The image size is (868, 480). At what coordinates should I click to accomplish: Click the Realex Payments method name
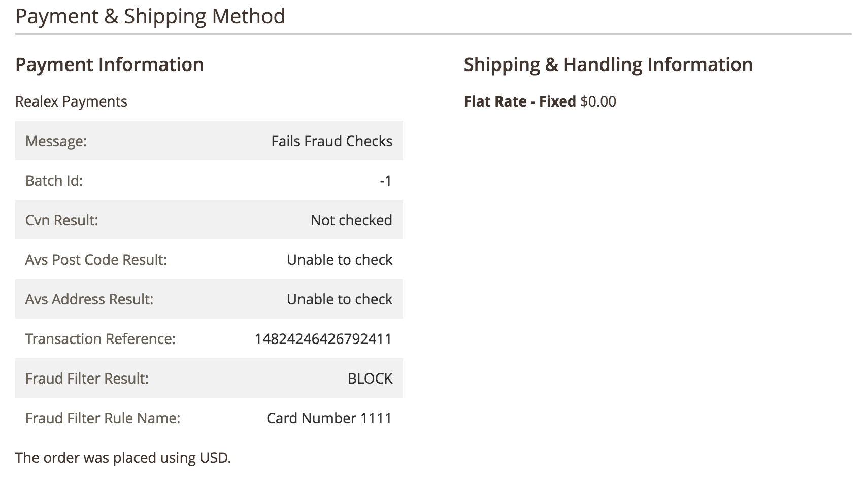[x=71, y=101]
